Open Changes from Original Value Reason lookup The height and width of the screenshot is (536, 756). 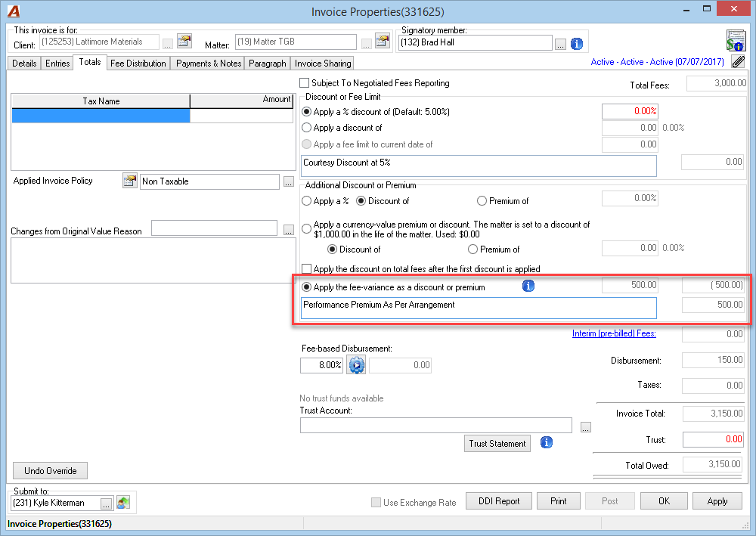point(288,229)
